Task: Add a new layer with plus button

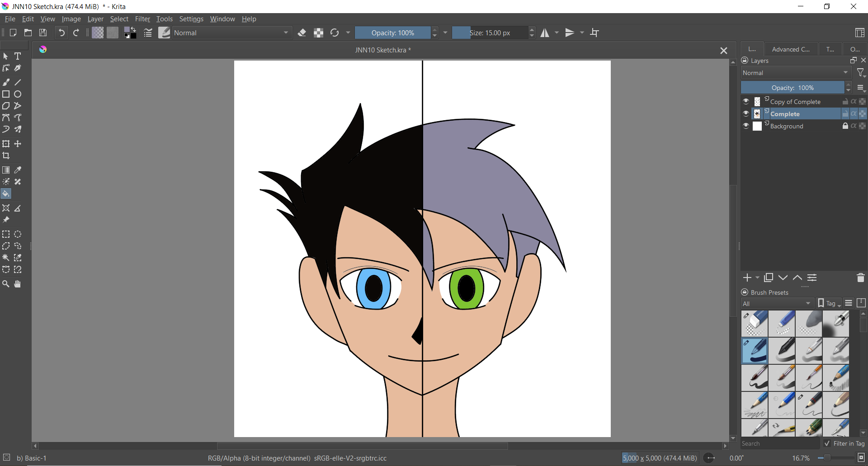Action: click(747, 278)
